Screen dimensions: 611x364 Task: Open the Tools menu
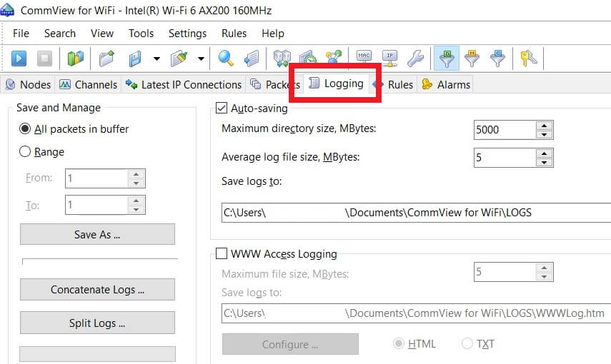point(141,34)
